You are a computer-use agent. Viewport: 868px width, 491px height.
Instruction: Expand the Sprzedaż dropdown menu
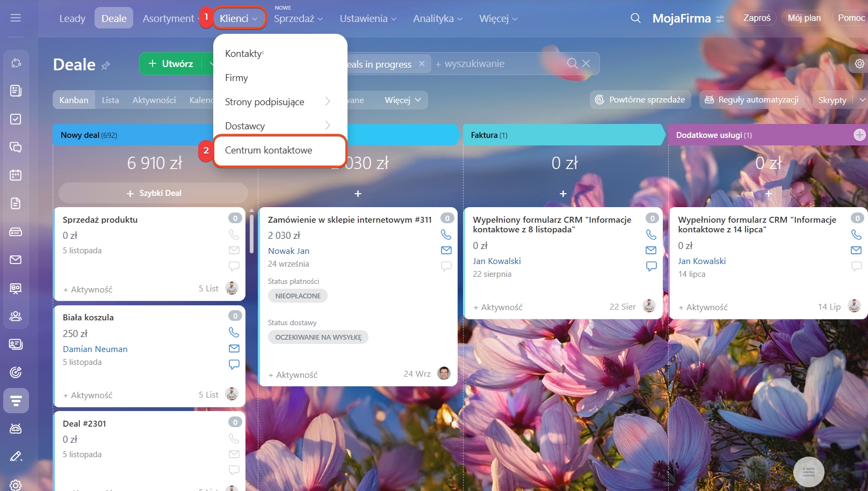tap(298, 19)
